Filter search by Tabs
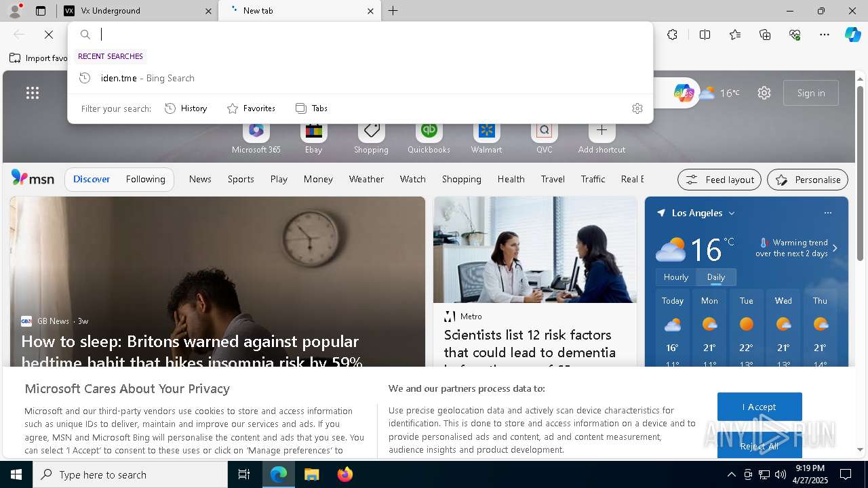Viewport: 868px width, 488px height. pos(311,108)
